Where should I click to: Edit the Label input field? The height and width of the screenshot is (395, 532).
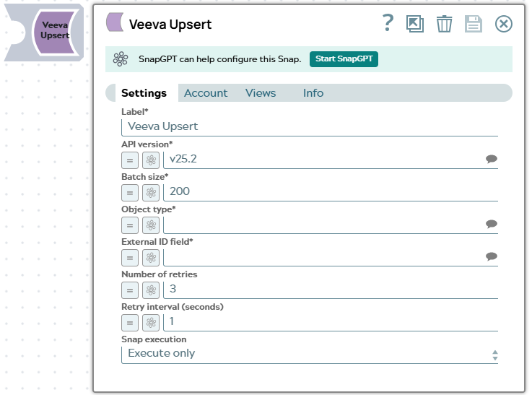pos(310,127)
